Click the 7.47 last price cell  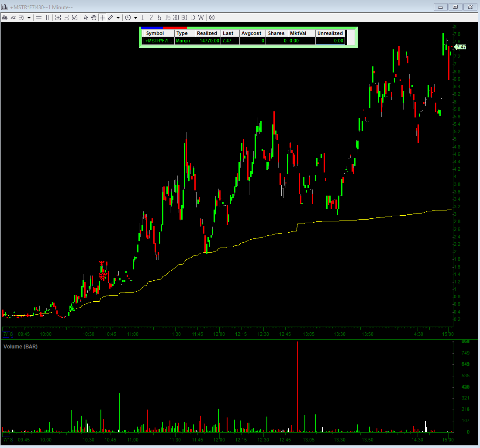[x=230, y=41]
